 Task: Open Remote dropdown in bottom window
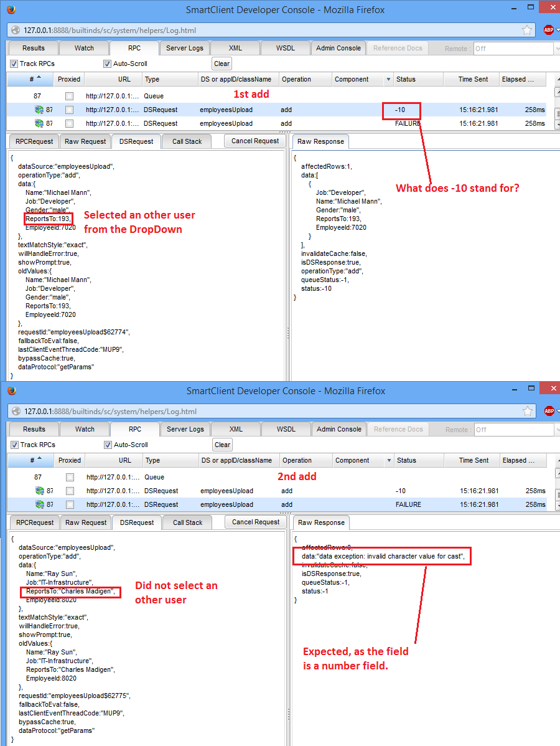(557, 430)
